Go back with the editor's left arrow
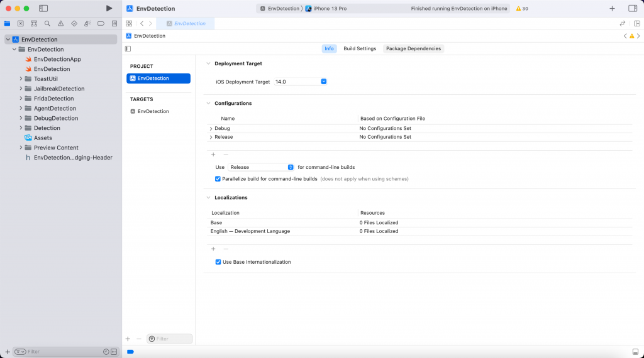Screen dimensions: 644x358 pyautogui.click(x=142, y=23)
